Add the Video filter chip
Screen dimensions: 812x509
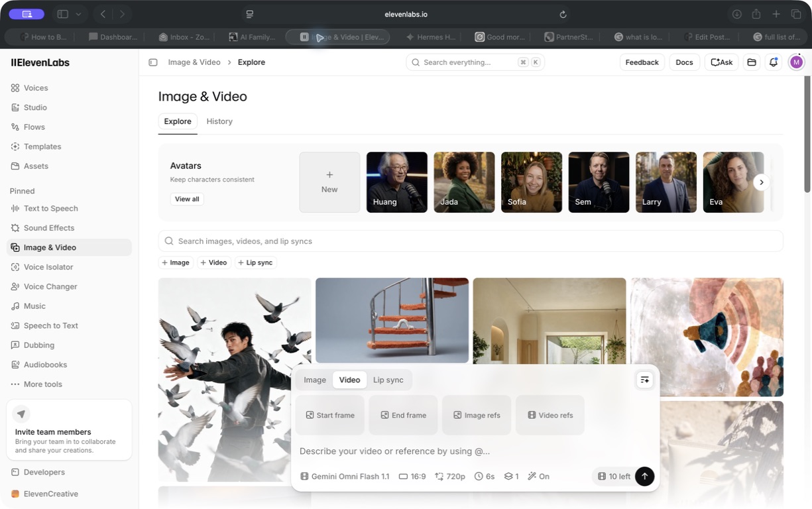pyautogui.click(x=214, y=262)
